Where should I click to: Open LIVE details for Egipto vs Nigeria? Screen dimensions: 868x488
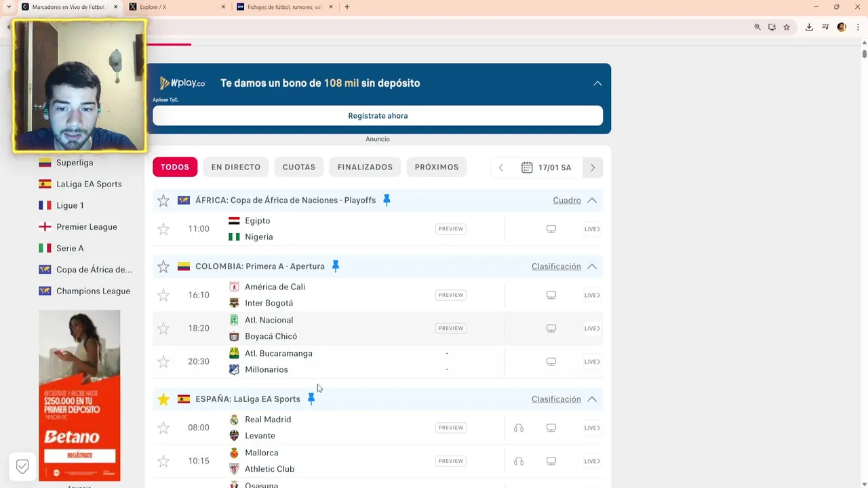point(592,229)
